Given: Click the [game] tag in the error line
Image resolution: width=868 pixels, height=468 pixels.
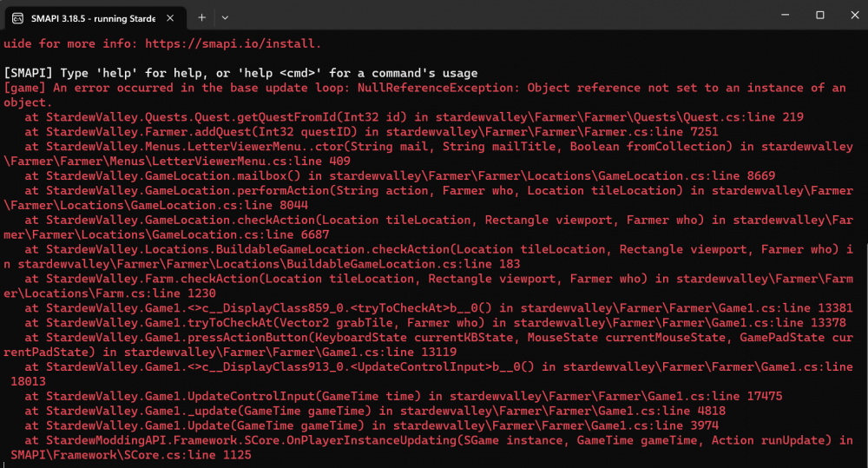Looking at the screenshot, I should click(x=24, y=88).
